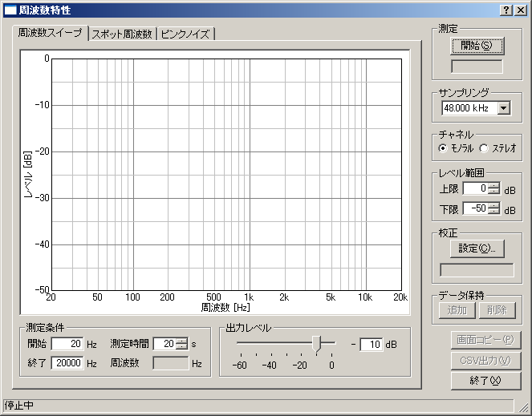Viewport: 532px width, 416px height.
Task: Open the sampling rate dropdown 48.000 kHz
Action: tap(503, 108)
